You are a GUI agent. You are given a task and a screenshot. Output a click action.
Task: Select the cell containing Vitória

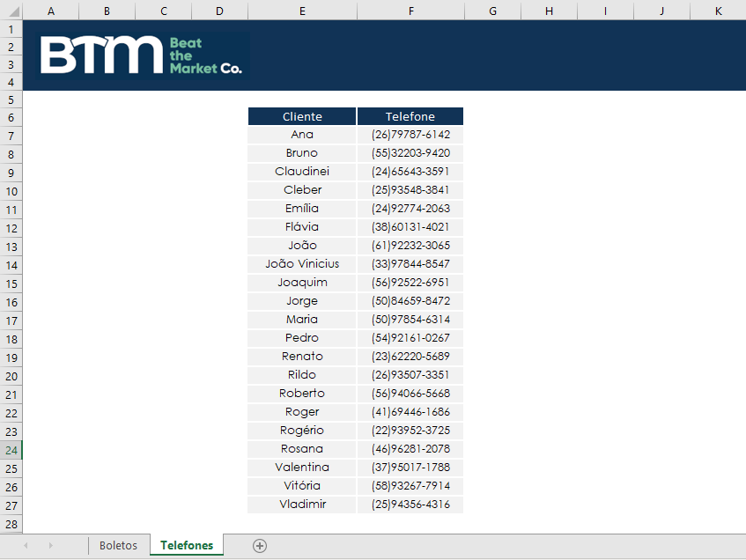pyautogui.click(x=302, y=486)
